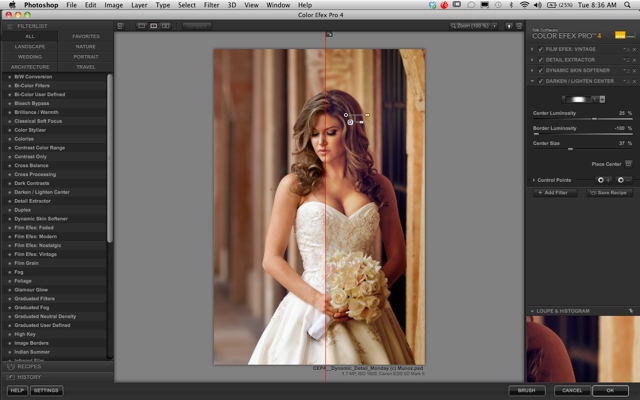Click the filter list vertical scrollbar
This screenshot has width=640, height=400.
109,158
